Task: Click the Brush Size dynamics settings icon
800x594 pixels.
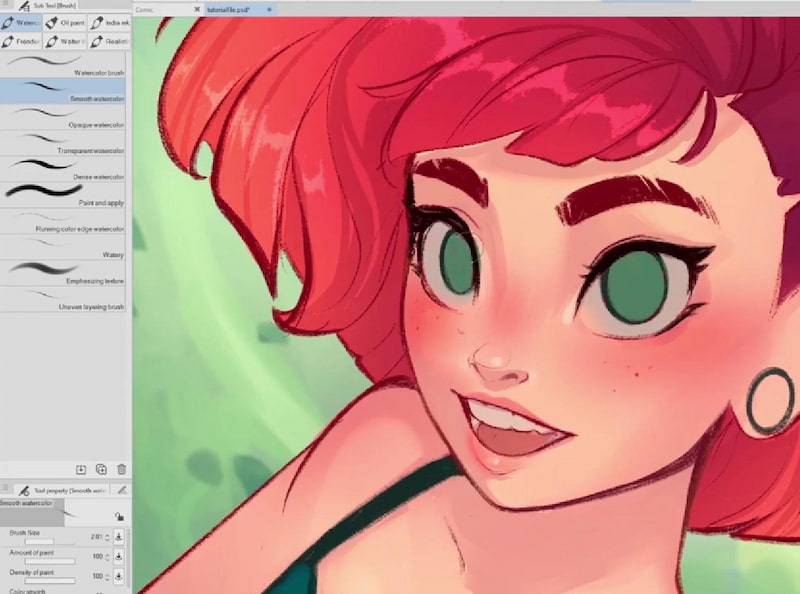Action: (119, 536)
